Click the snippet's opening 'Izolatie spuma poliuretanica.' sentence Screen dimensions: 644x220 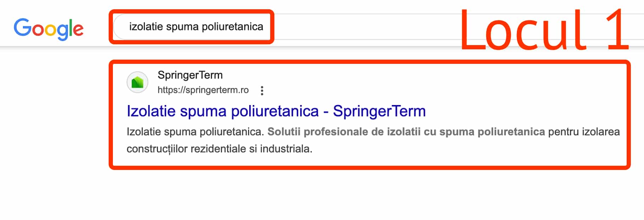[x=195, y=132]
